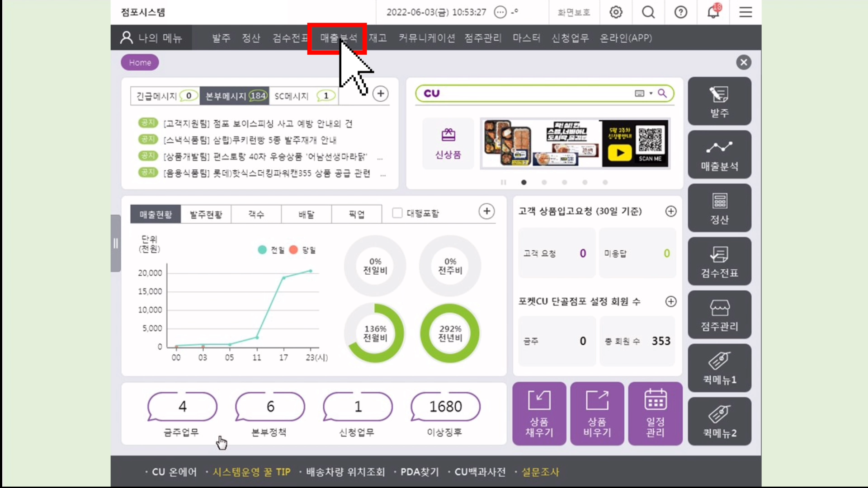Open the 재고 menu
The width and height of the screenshot is (868, 488).
pos(377,38)
